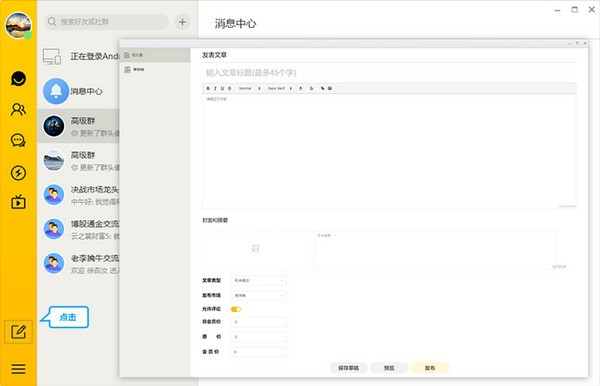Viewport: 600px width, 386px height.
Task: Toggle italic formatting in editor toolbar
Action: click(x=215, y=88)
